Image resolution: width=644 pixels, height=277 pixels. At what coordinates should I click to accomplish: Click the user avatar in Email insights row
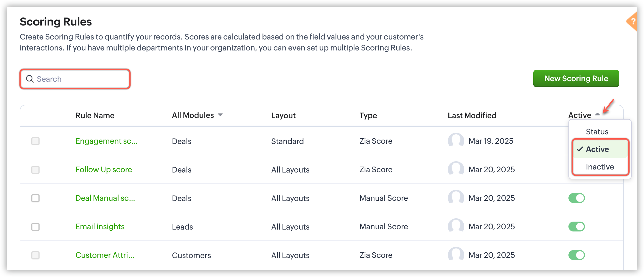tap(456, 227)
